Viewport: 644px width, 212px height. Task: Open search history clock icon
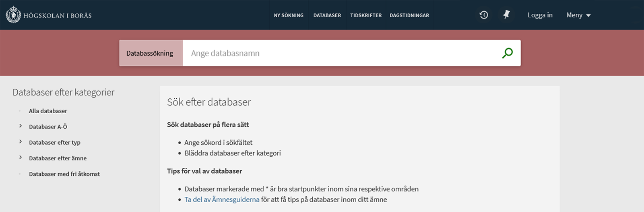click(484, 15)
